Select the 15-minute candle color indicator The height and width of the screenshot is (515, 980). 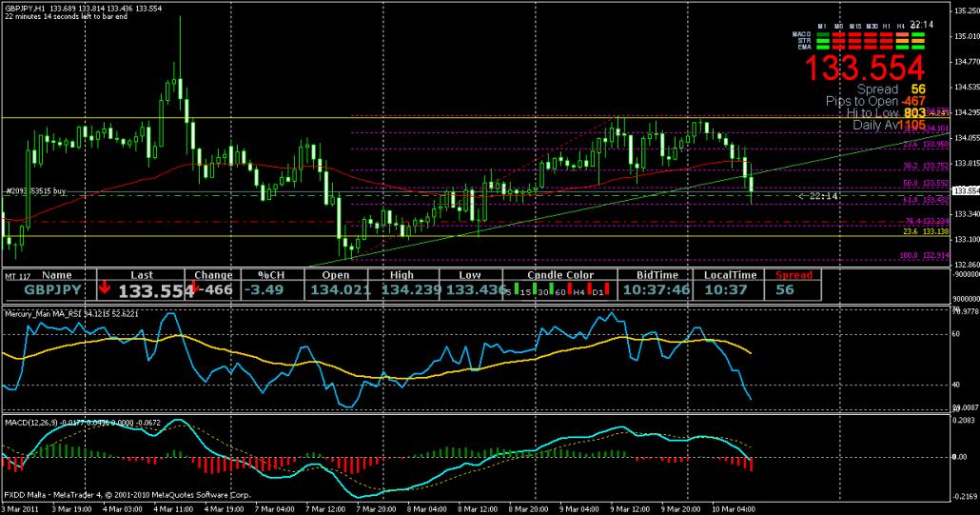522,289
